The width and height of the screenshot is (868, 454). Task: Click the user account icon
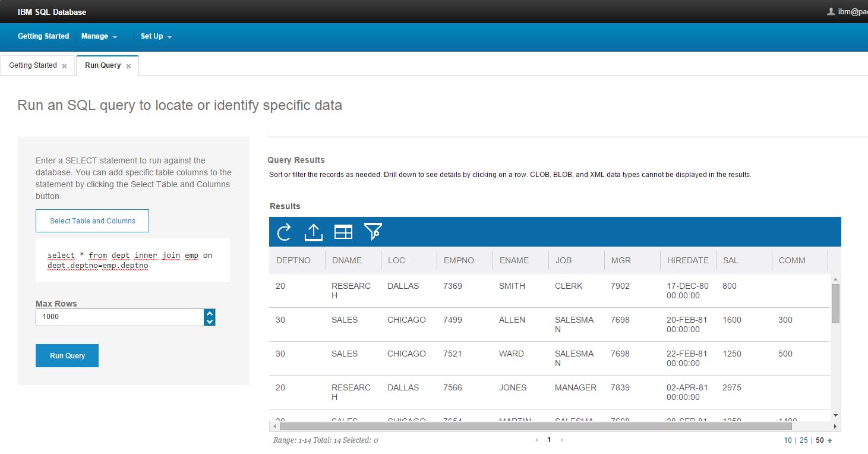831,12
